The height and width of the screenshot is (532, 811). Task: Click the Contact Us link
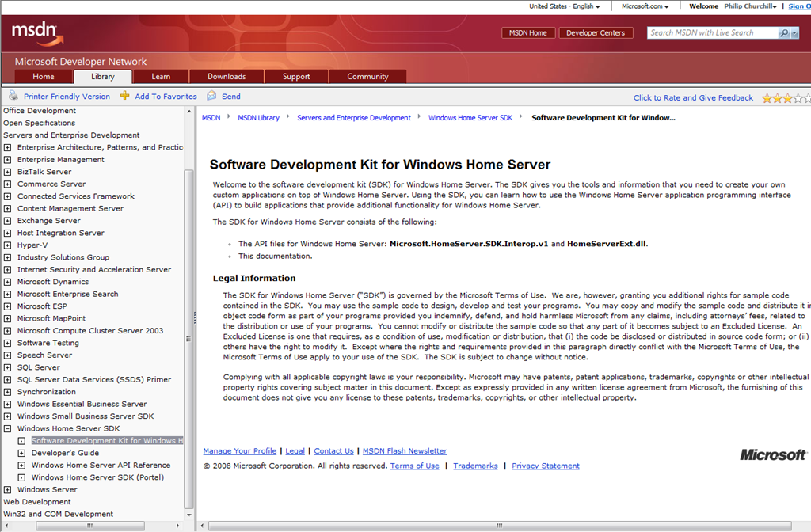333,450
